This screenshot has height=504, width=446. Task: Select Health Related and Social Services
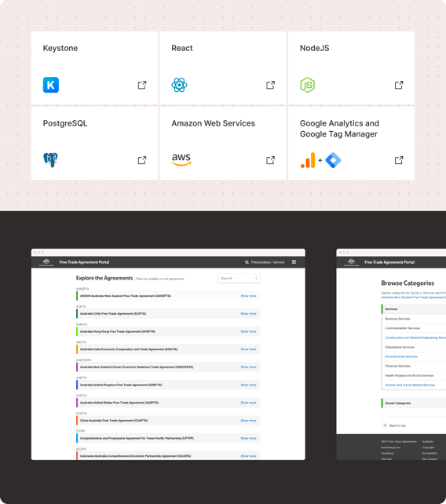click(x=409, y=375)
